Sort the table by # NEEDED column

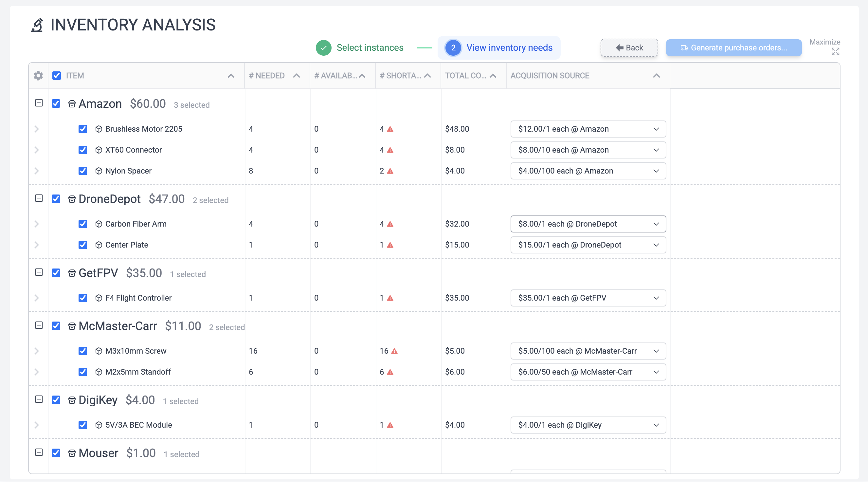tap(296, 76)
